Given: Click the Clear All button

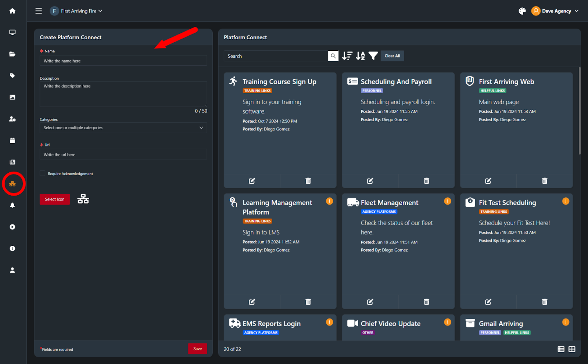Looking at the screenshot, I should pos(392,56).
